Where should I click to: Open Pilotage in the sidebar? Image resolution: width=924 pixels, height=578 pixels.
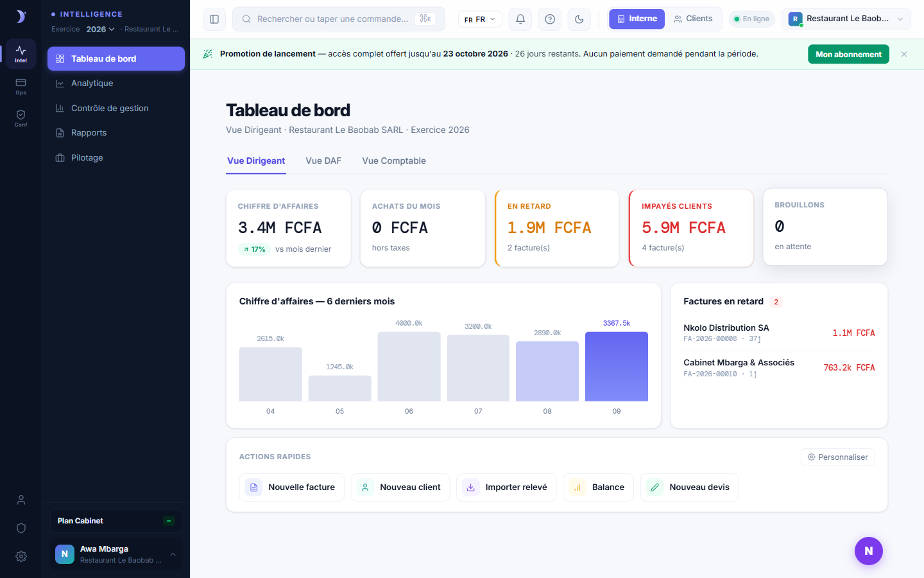point(116,157)
